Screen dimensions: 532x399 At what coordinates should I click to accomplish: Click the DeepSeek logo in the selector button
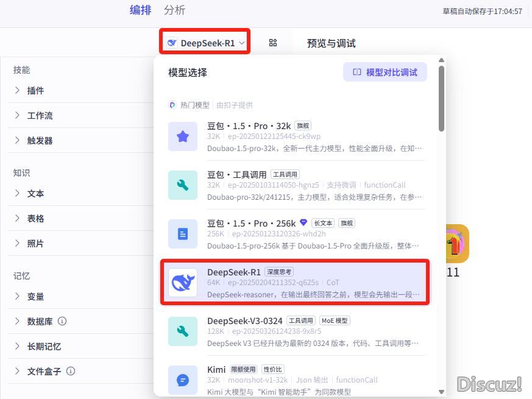(x=172, y=43)
